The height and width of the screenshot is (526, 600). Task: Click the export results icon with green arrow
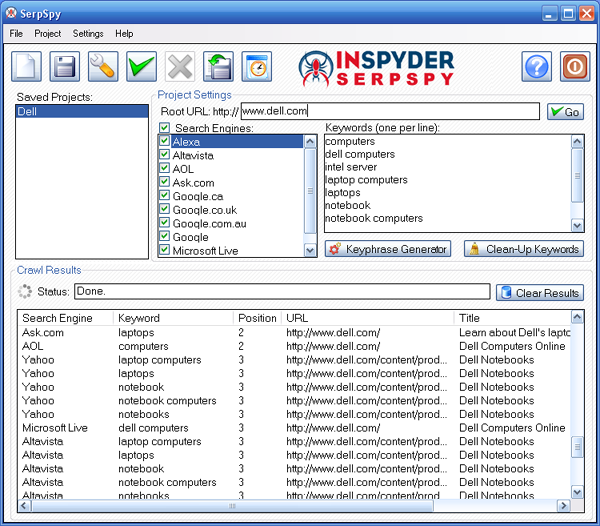218,67
